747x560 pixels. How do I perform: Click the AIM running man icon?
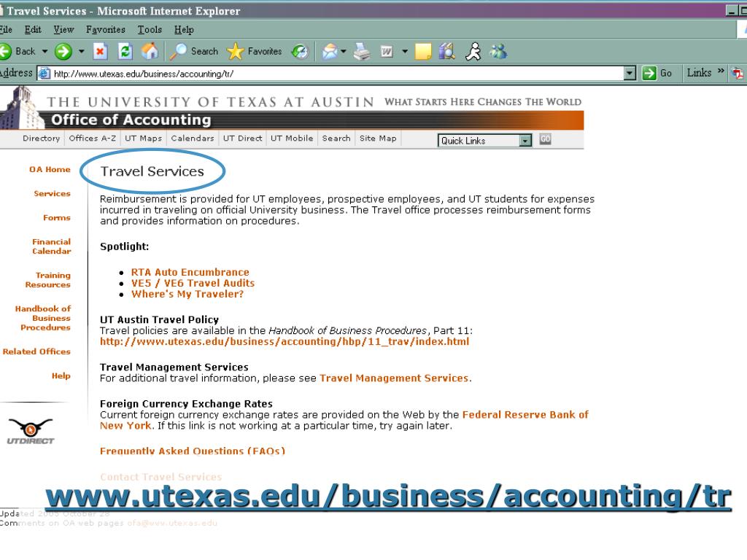click(x=473, y=51)
